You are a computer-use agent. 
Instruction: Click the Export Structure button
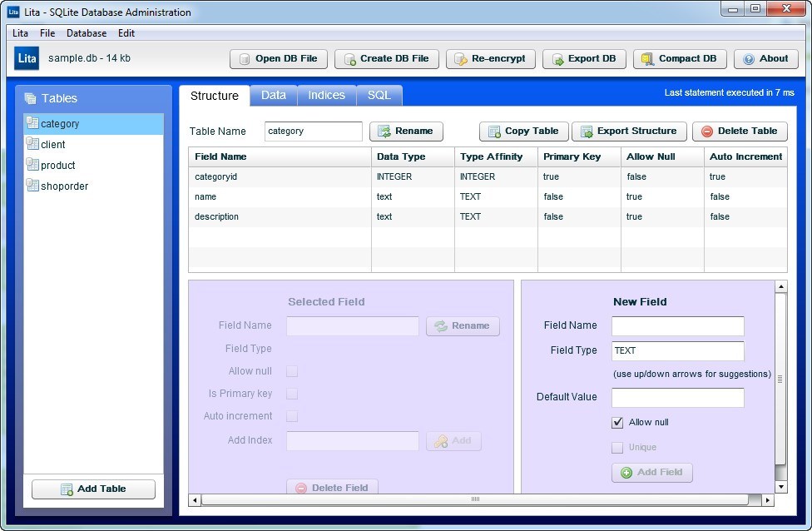[629, 132]
